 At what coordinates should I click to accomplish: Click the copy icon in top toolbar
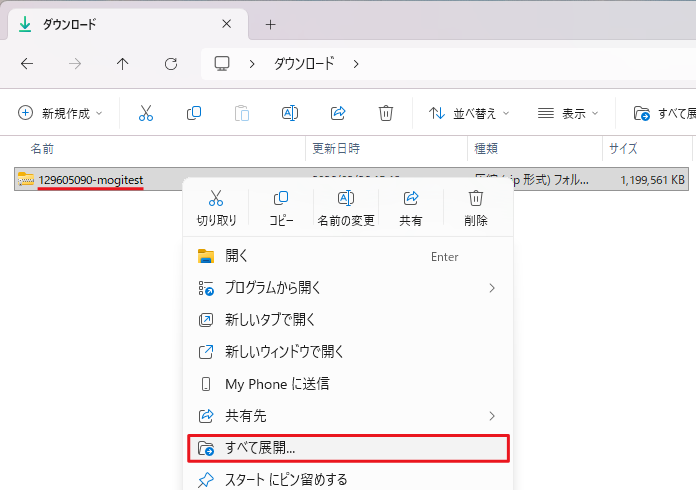[x=194, y=113]
